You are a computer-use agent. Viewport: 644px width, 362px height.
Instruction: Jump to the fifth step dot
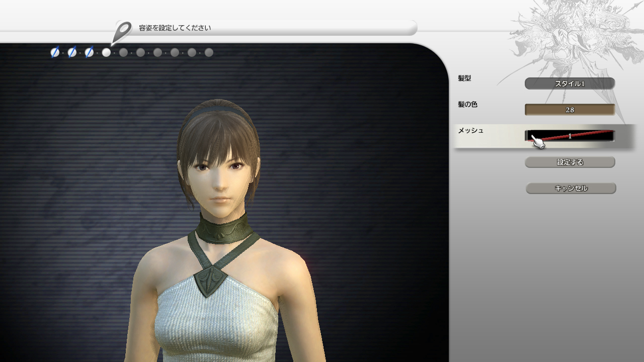point(123,52)
